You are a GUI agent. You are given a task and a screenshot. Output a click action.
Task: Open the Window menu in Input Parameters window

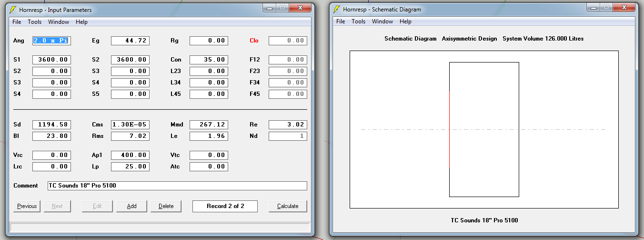pos(59,22)
